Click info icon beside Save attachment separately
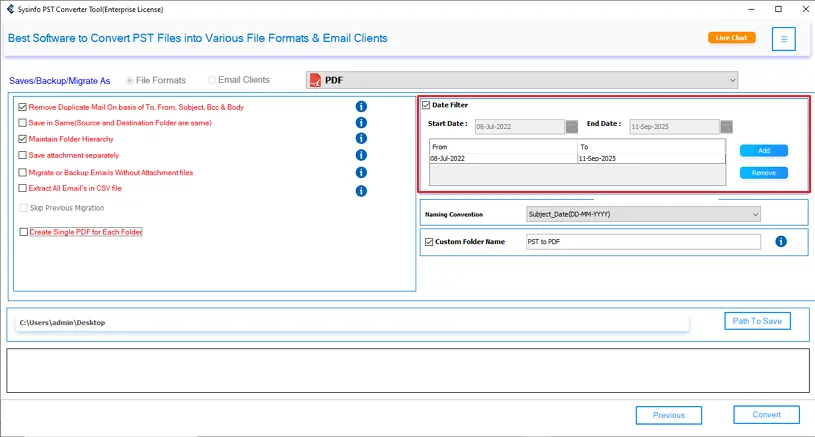The width and height of the screenshot is (815, 437). [x=361, y=155]
